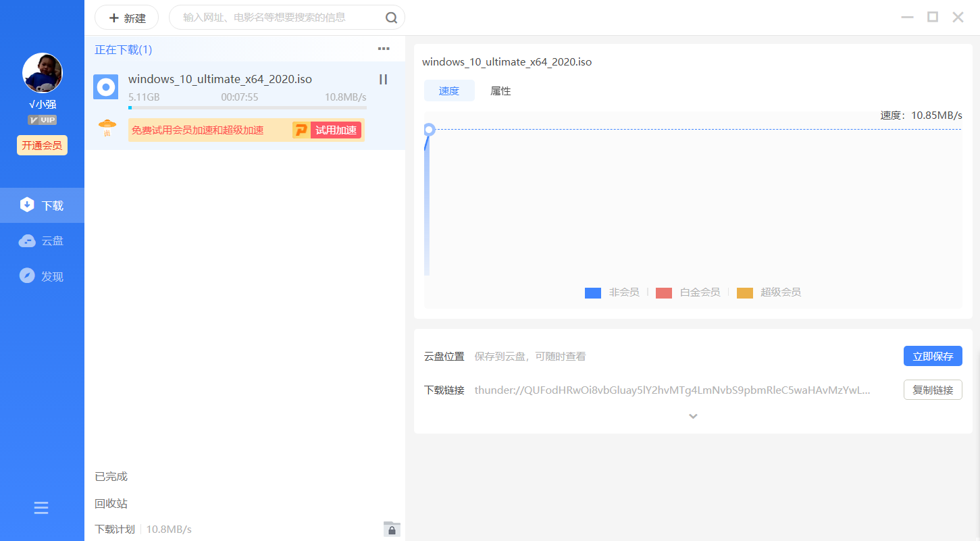Click the 10.8MB/s speed in download row

(x=346, y=97)
